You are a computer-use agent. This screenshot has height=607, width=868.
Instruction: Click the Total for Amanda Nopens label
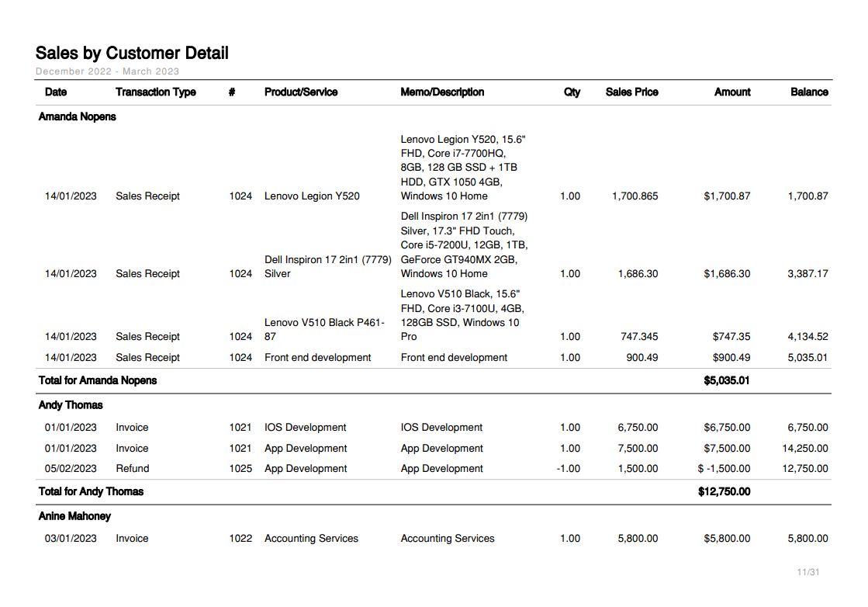98,380
